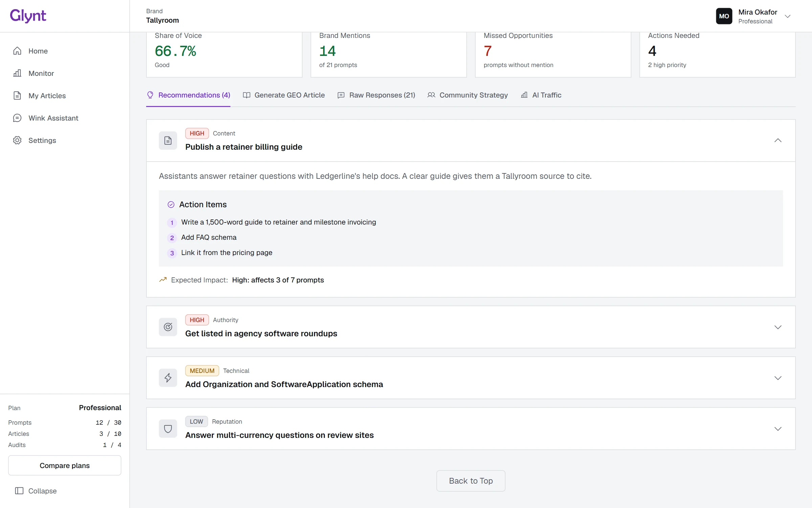This screenshot has height=508, width=812.
Task: Click the My Articles document icon
Action: tap(17, 96)
